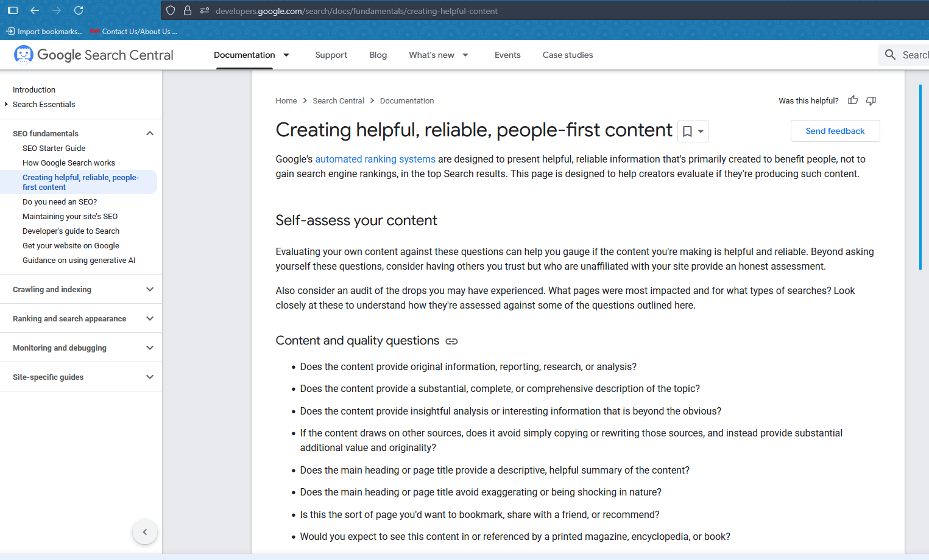This screenshot has height=560, width=929.
Task: Click the padlock site security icon
Action: [x=188, y=10]
